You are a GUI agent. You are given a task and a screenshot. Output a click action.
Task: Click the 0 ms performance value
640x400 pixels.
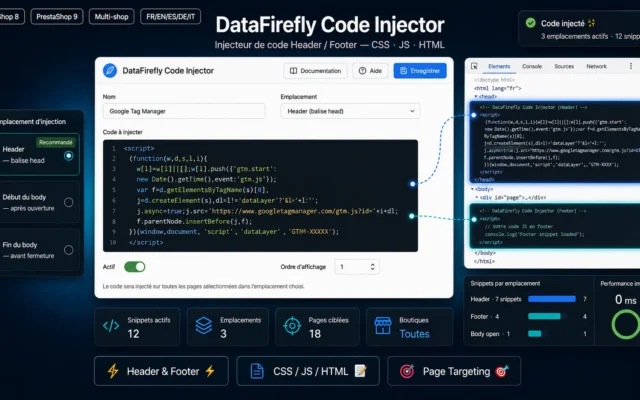[626, 300]
